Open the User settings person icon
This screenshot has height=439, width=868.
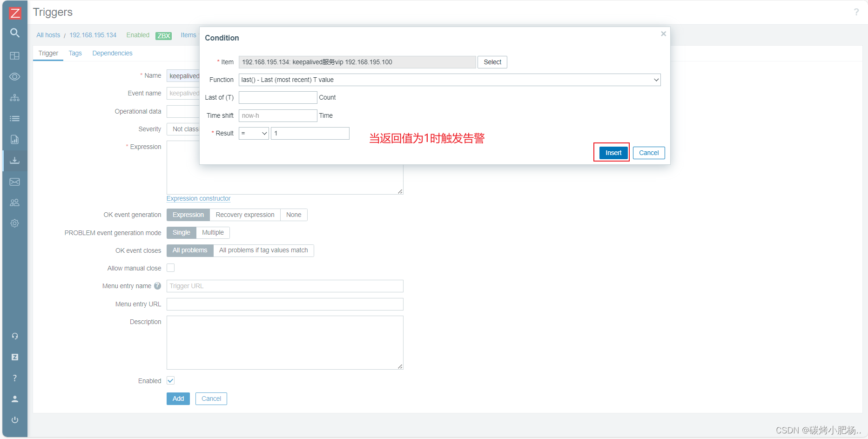tap(15, 399)
